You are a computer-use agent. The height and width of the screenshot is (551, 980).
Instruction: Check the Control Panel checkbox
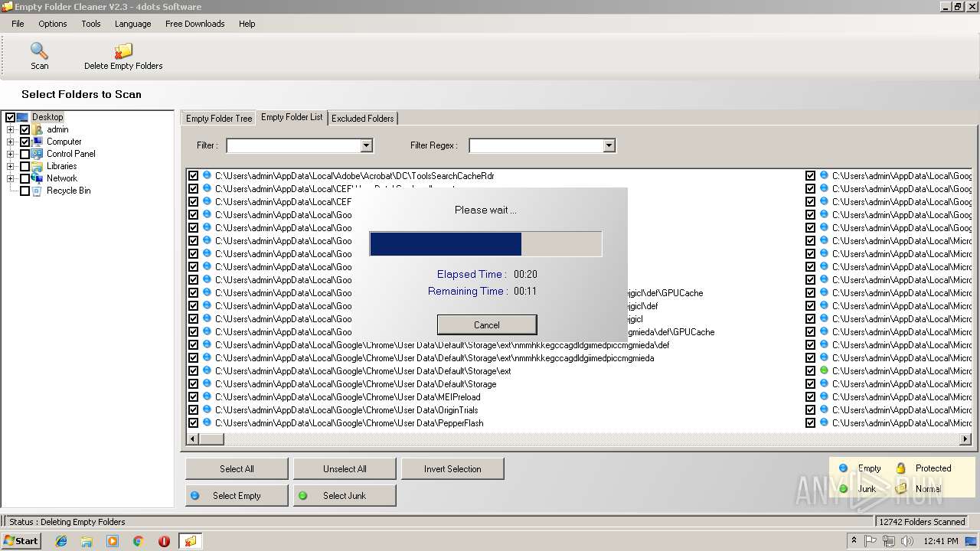click(x=24, y=154)
